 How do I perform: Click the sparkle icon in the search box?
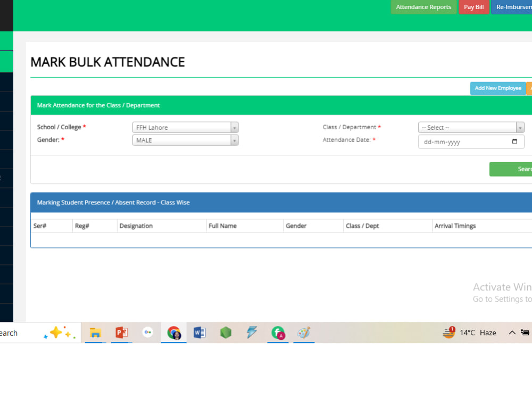click(60, 333)
